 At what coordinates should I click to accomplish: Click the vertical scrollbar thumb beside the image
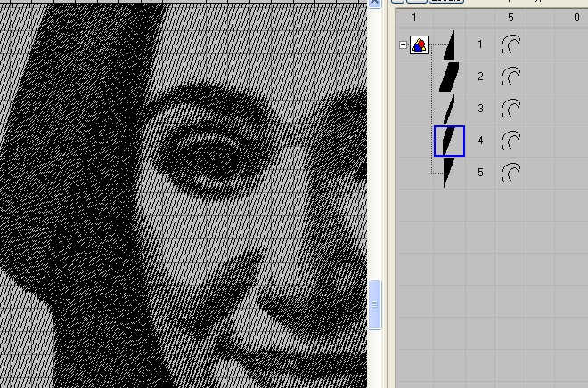pos(374,305)
